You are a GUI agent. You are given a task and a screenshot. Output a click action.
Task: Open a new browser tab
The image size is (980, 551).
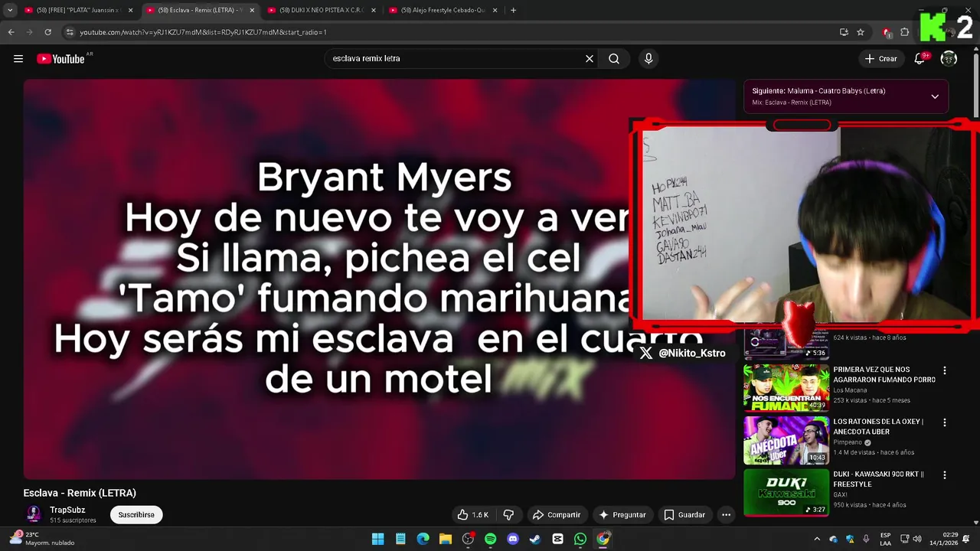[x=513, y=10]
